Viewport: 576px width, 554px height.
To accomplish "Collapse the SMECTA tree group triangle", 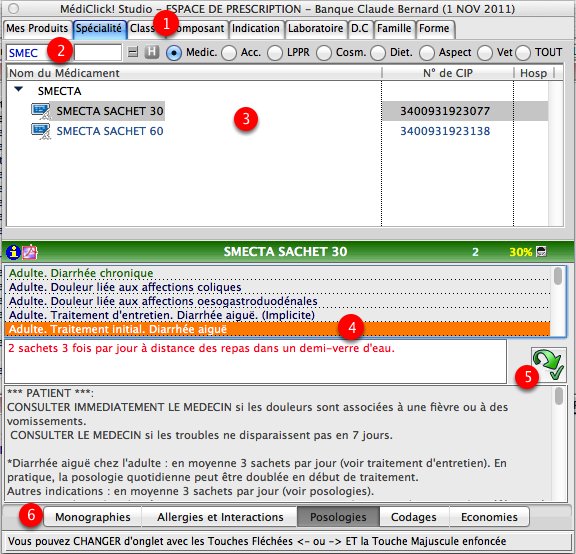I will point(19,89).
